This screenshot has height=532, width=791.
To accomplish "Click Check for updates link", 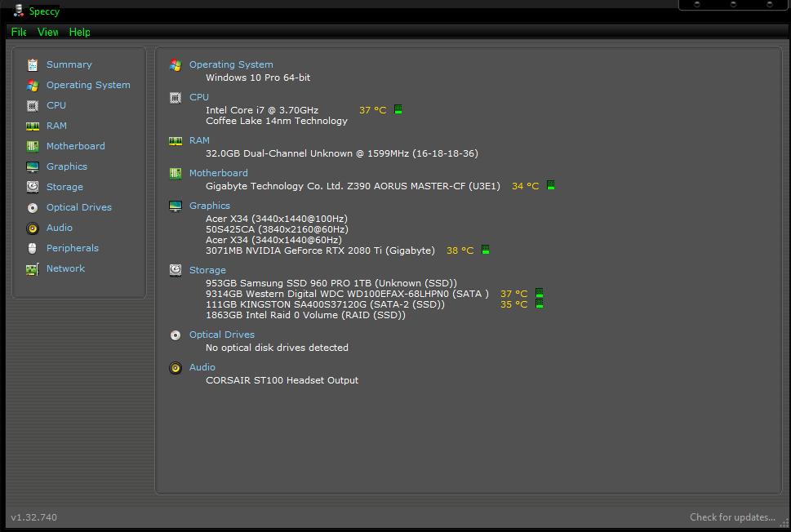I will click(732, 517).
